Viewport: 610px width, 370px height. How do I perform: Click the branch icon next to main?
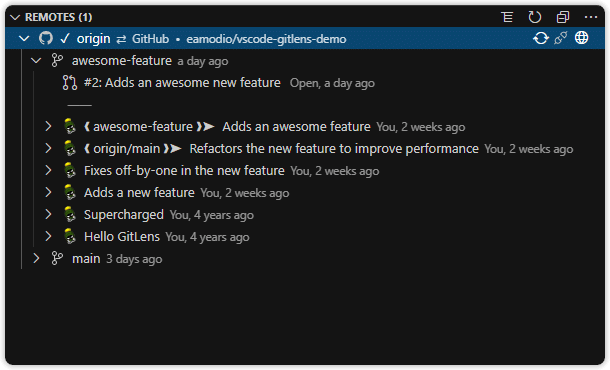click(57, 258)
